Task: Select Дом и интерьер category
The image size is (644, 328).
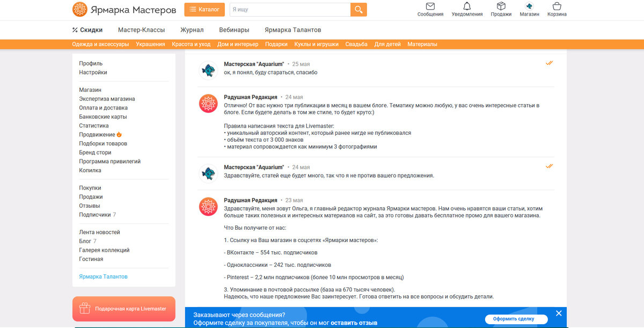Action: tap(238, 44)
